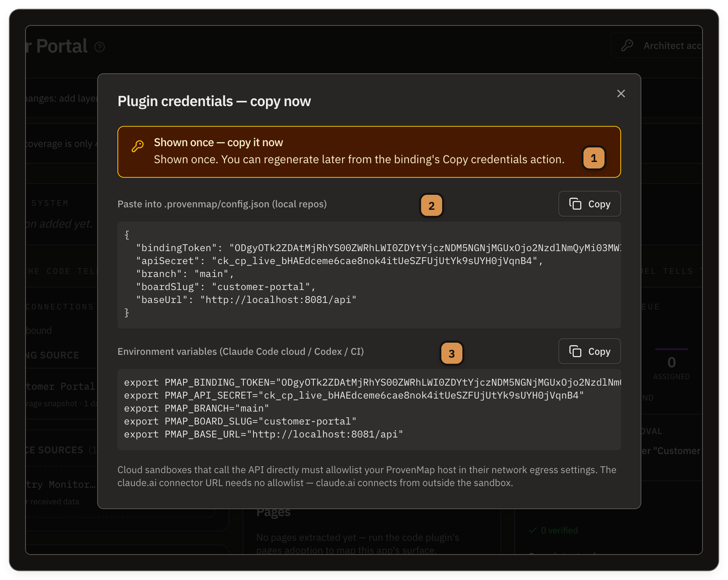Click the cloud sandboxes allowlist note
This screenshot has height=580, width=728.
point(367,476)
